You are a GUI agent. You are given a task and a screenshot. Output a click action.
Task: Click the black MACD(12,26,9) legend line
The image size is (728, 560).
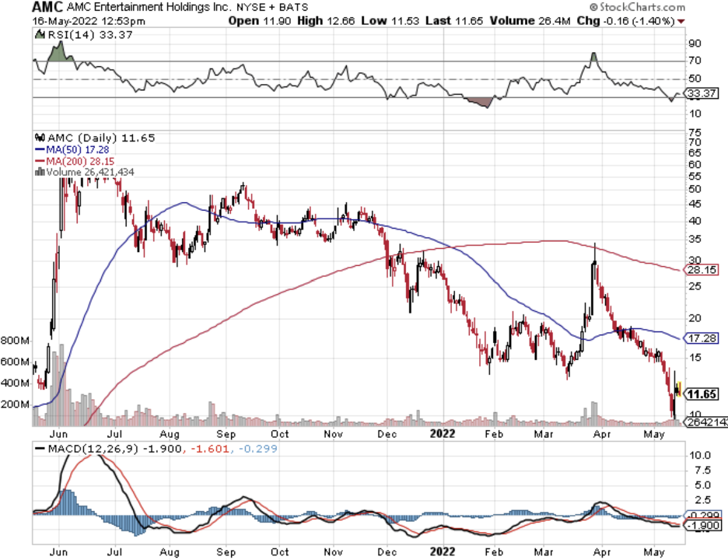point(40,449)
